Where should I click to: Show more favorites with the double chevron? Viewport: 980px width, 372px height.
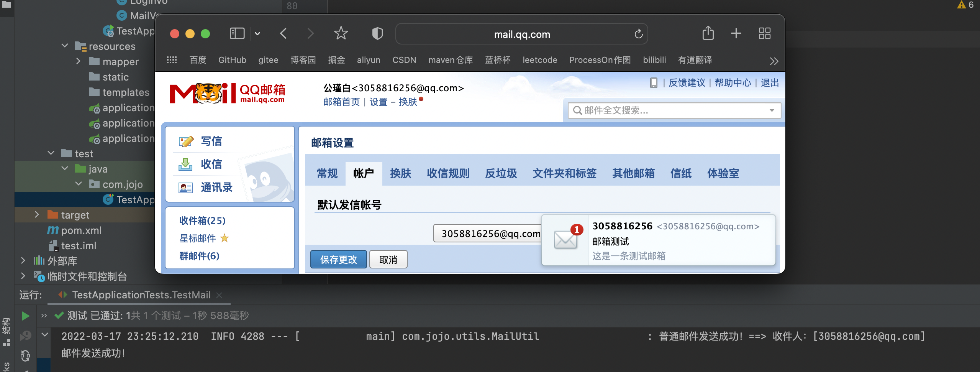coord(774,61)
